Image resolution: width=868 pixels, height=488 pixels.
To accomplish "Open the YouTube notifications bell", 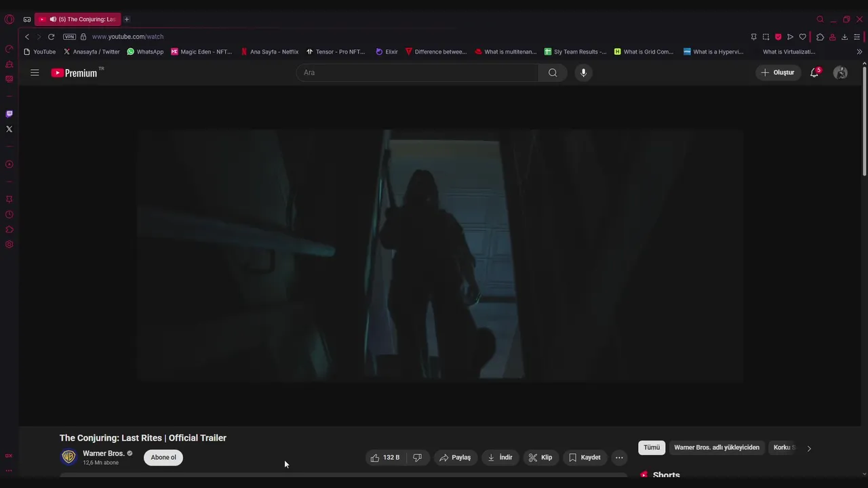I will [x=814, y=73].
